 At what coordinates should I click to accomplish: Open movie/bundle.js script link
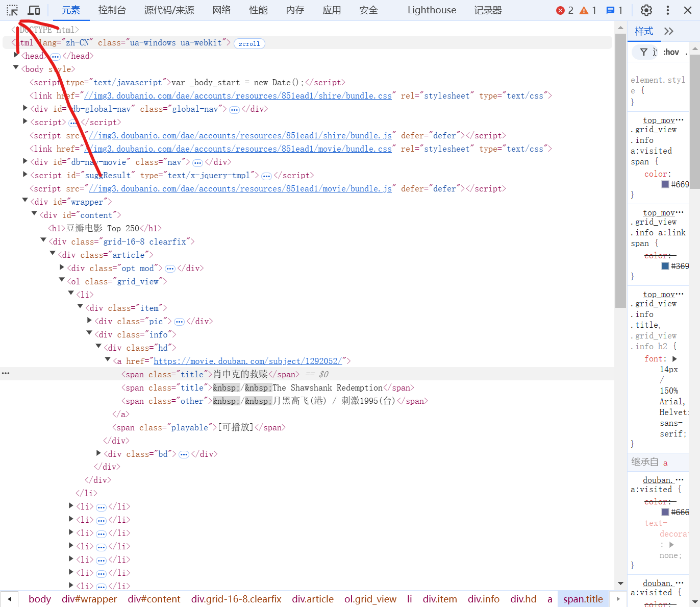[x=240, y=189]
